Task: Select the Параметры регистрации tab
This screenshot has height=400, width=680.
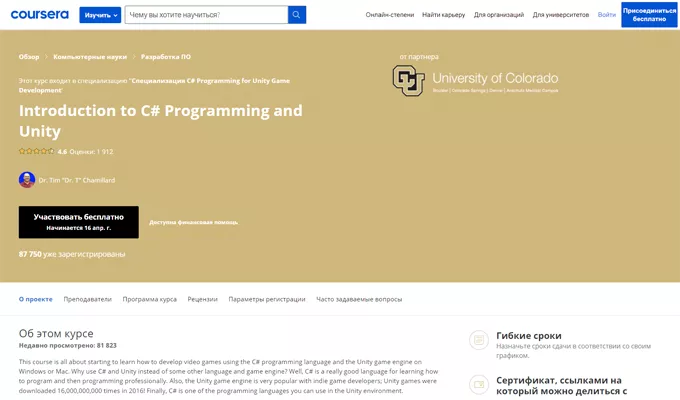Action: tap(267, 299)
